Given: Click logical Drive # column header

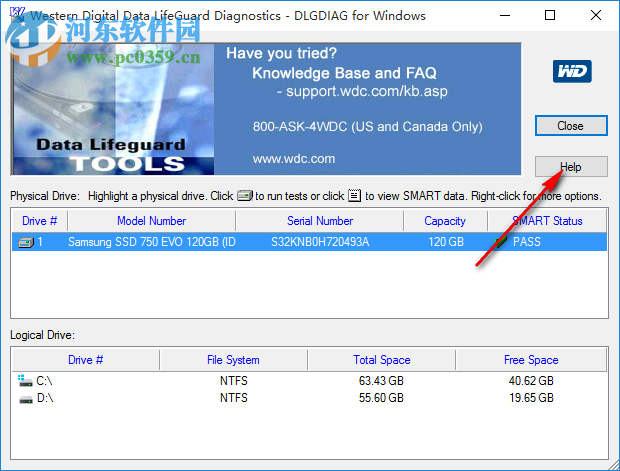Looking at the screenshot, I should coord(85,360).
